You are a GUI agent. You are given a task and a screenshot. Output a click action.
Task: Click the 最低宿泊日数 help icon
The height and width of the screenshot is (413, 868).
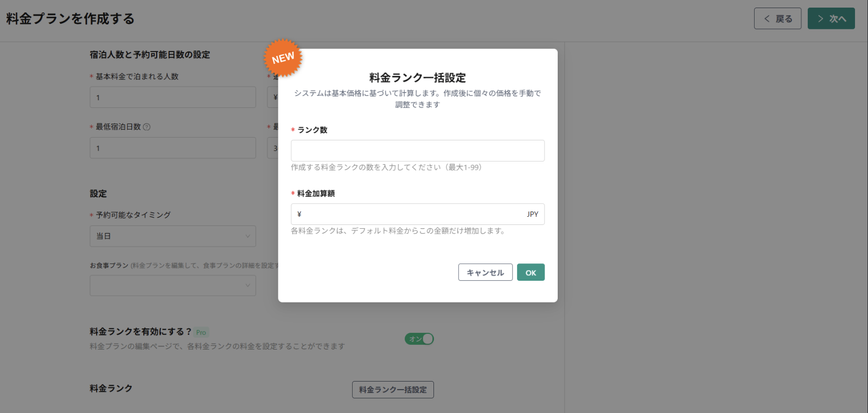[146, 127]
